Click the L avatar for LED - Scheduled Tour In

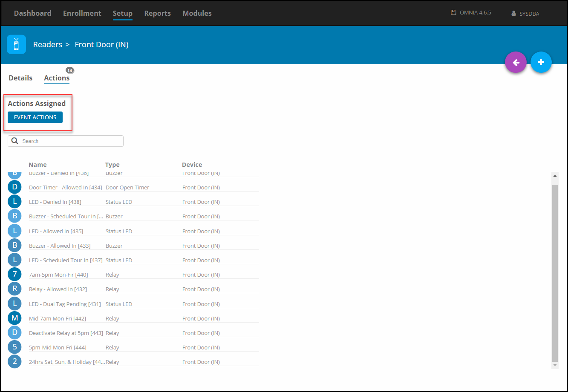click(14, 260)
